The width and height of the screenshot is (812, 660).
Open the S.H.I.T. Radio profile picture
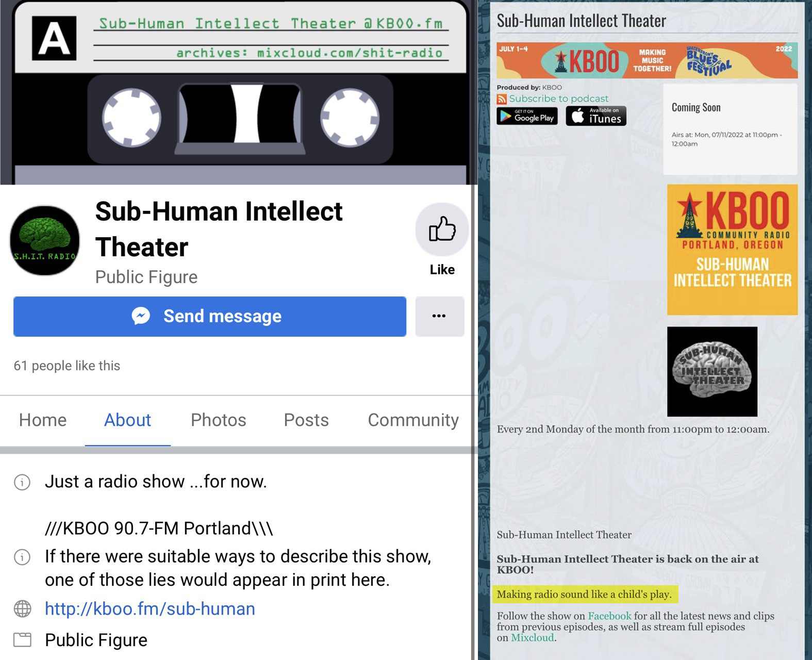tap(45, 240)
